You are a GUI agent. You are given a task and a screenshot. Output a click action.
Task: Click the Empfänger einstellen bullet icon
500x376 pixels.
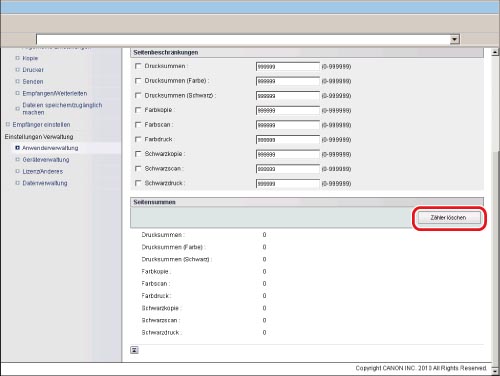pos(8,124)
